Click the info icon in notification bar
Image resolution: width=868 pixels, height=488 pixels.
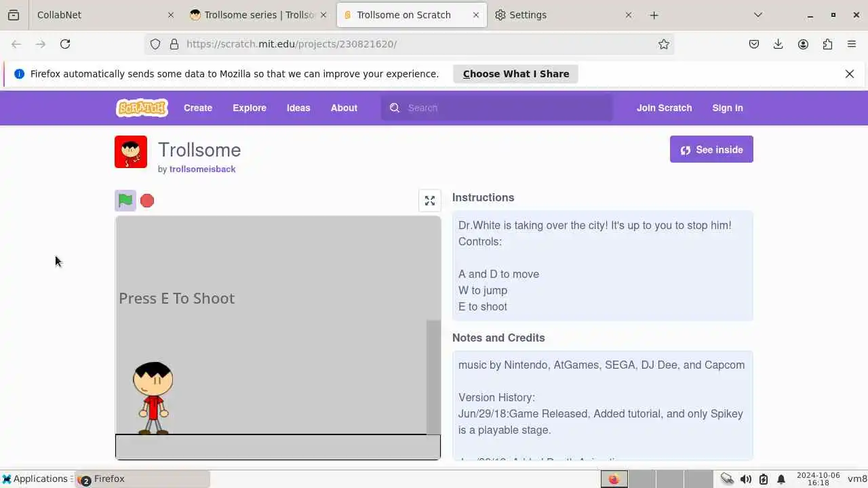click(19, 74)
